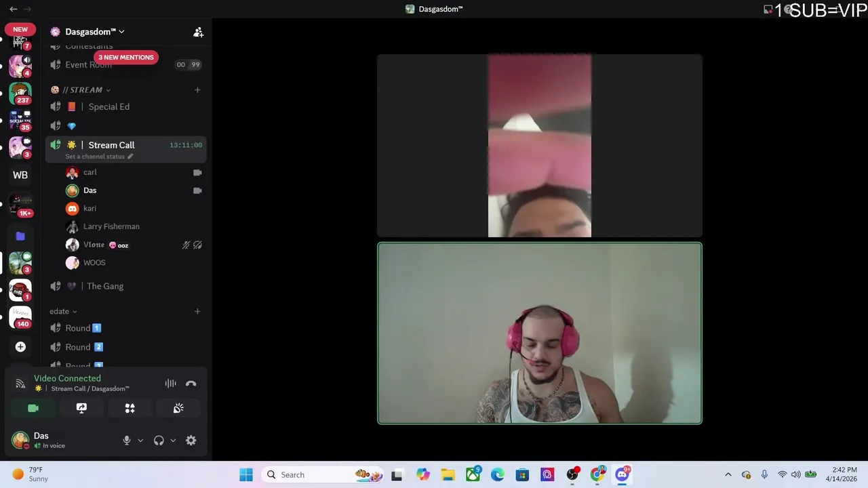868x488 pixels.
Task: Open carl's user in voice list
Action: coord(90,172)
